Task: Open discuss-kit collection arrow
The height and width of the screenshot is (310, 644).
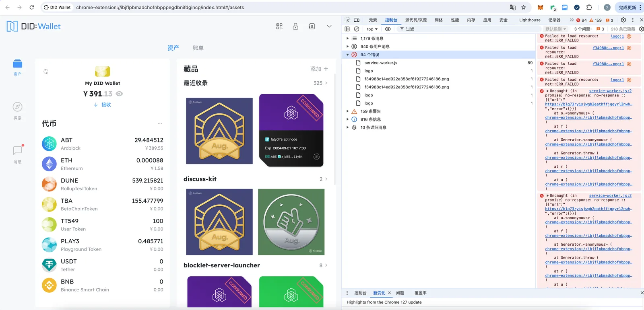Action: click(326, 179)
